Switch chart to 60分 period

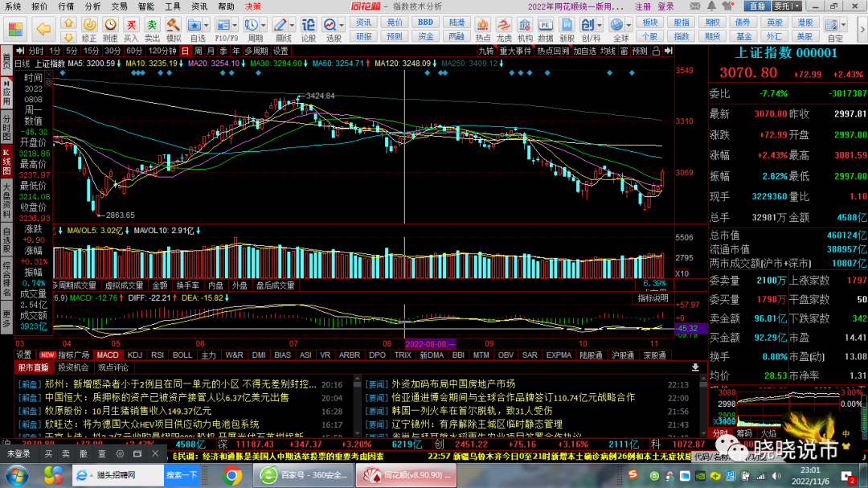(134, 51)
